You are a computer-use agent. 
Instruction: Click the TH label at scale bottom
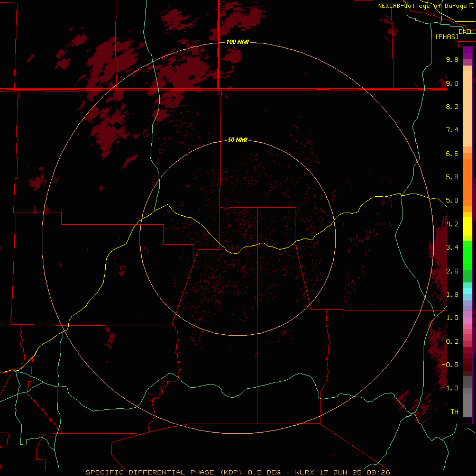tap(454, 412)
